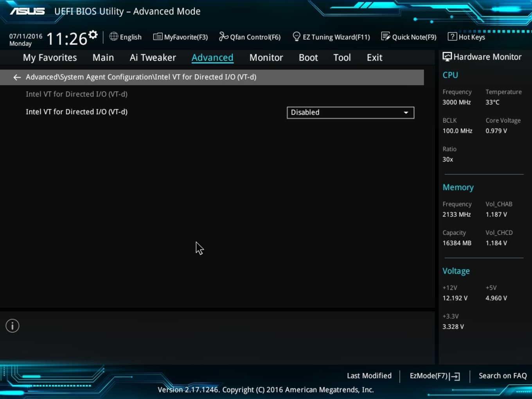Click the dropdown arrow on the Disabled field
532x399 pixels.
point(406,113)
